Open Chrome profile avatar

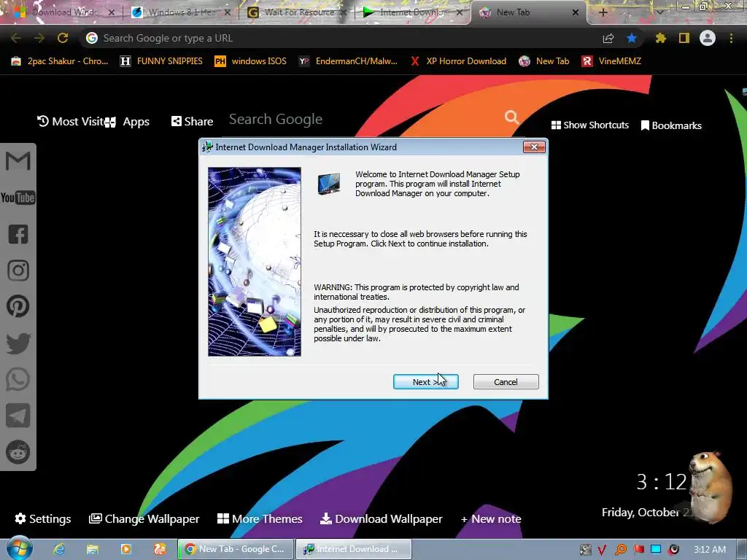[708, 38]
